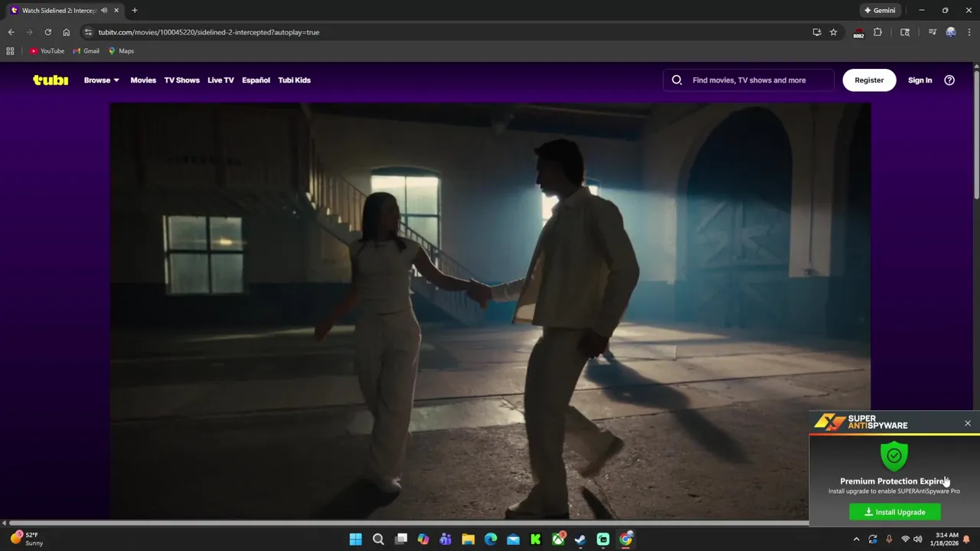Bookmark this tab with the star icon
The height and width of the screenshot is (551, 980).
point(834,32)
